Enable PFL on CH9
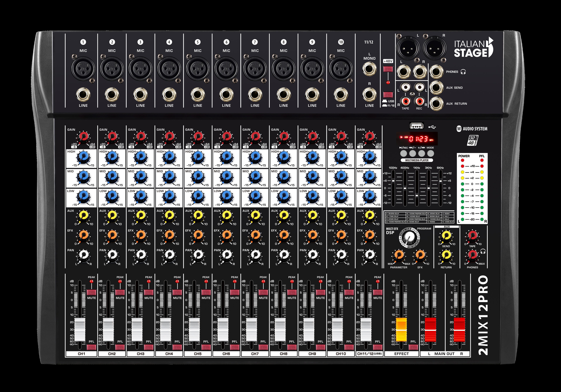This screenshot has width=561, height=392. pos(320,347)
